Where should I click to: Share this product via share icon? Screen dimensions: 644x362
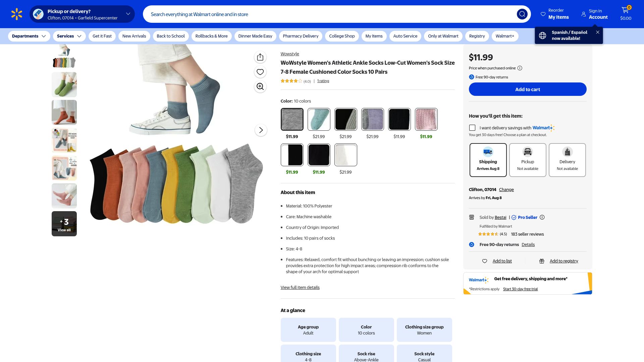click(x=260, y=57)
